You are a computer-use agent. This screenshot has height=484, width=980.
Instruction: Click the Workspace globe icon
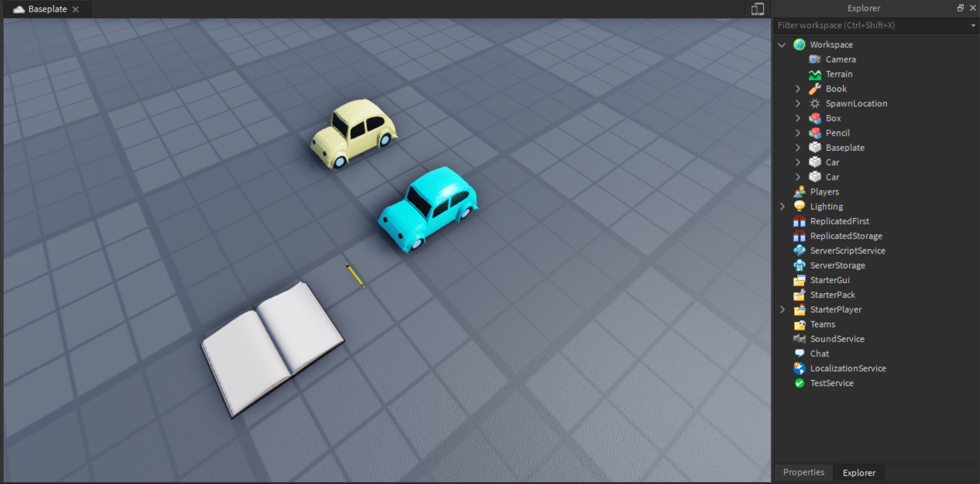tap(799, 45)
